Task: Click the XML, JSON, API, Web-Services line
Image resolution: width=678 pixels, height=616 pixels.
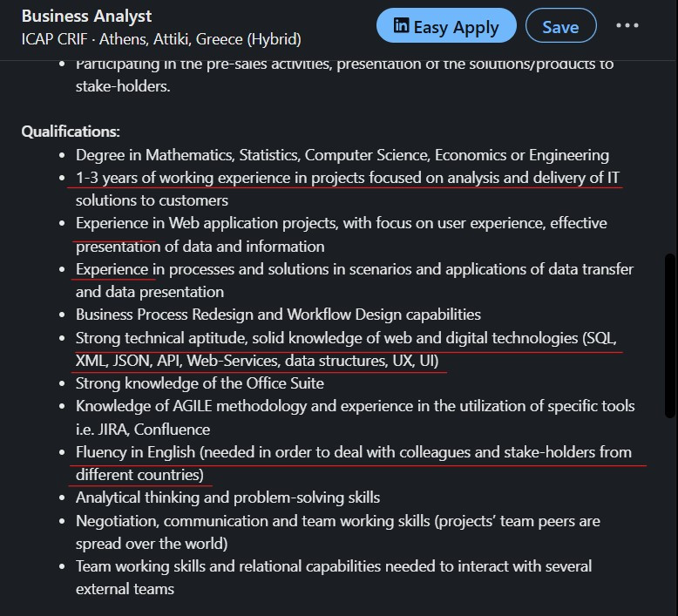Action: click(x=257, y=361)
